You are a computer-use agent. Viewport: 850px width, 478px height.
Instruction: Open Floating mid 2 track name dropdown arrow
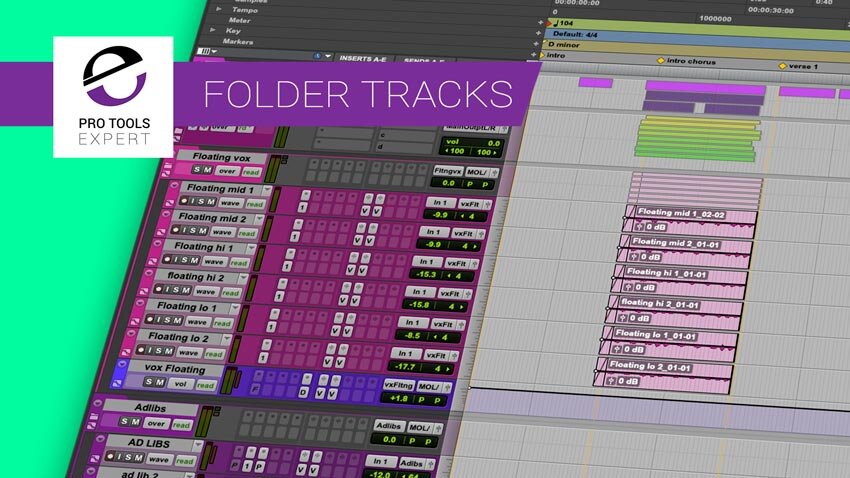pos(259,219)
